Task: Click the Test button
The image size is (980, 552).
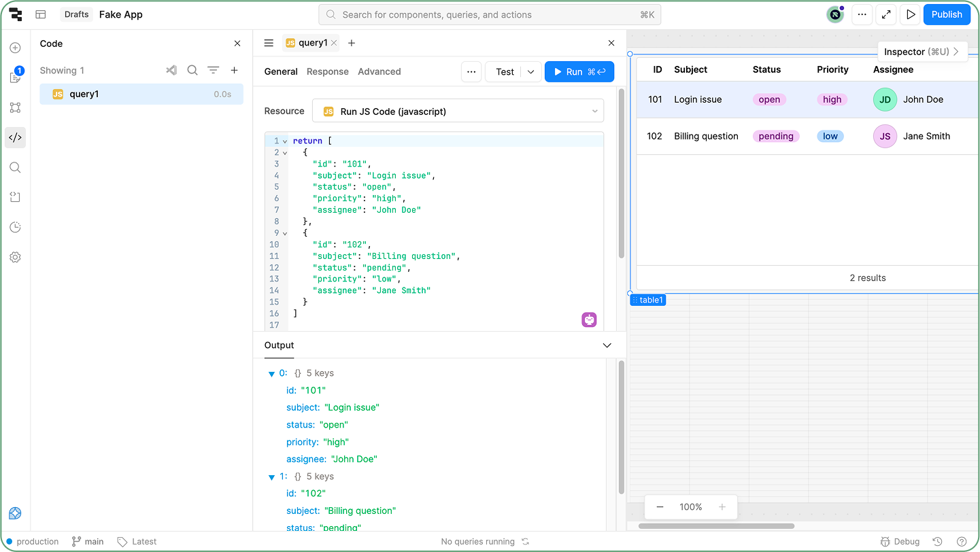Action: pos(505,71)
